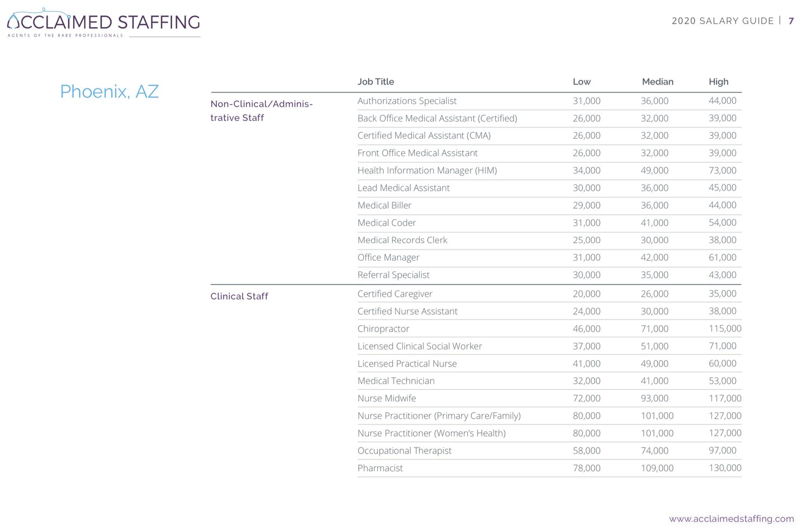Select the Office Manager job title

pos(388,257)
